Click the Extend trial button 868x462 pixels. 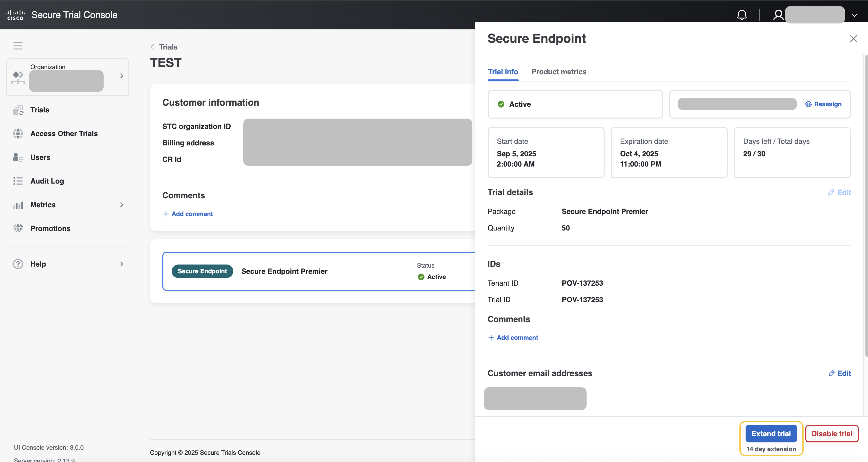pos(771,434)
